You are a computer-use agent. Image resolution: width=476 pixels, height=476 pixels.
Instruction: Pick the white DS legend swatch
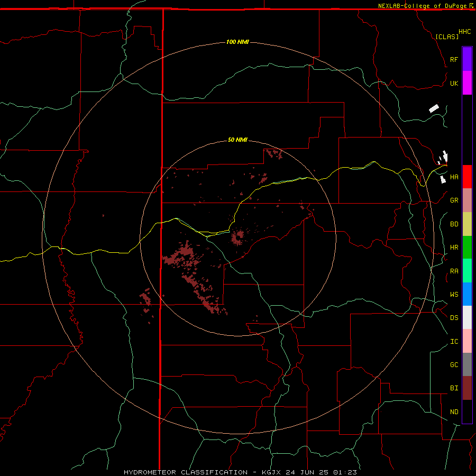[467, 317]
